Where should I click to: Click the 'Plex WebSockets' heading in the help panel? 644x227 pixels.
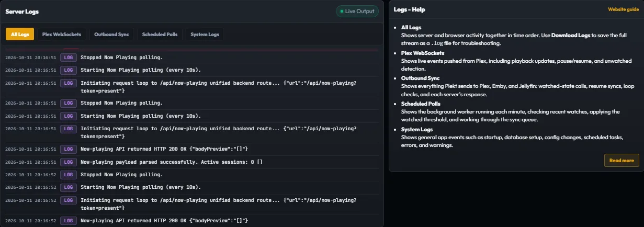click(x=423, y=53)
